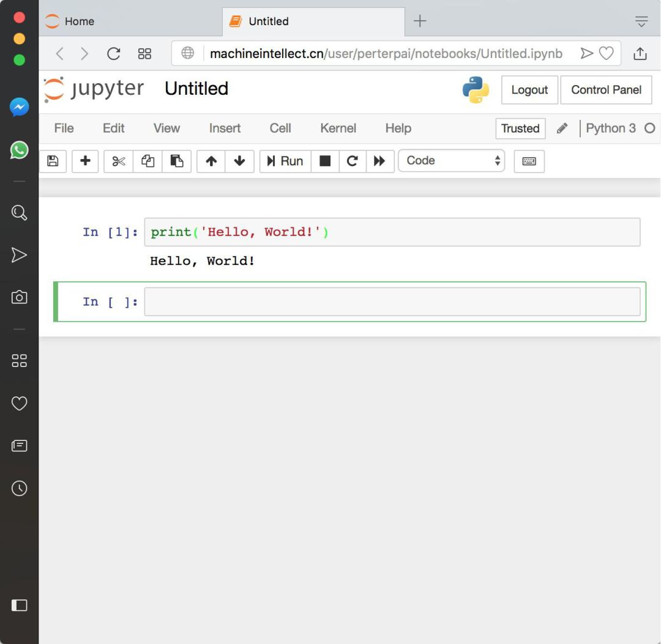The width and height of the screenshot is (661, 644).
Task: Open a new browser tab with plus
Action: pyautogui.click(x=420, y=21)
